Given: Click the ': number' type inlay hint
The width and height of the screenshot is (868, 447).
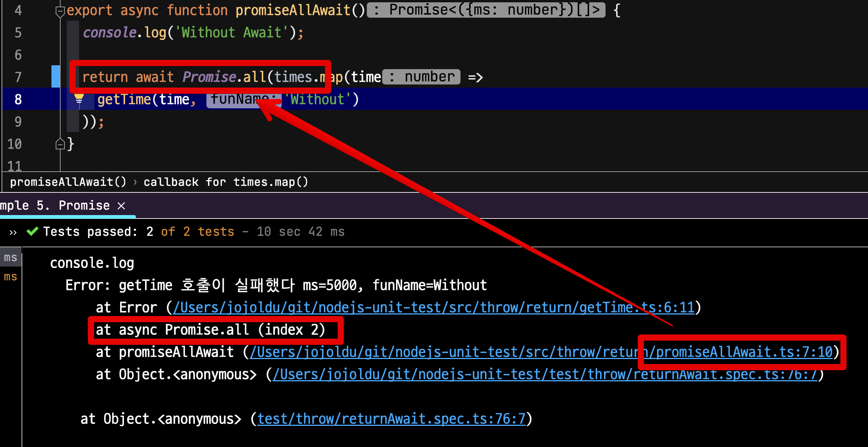Looking at the screenshot, I should 421,77.
